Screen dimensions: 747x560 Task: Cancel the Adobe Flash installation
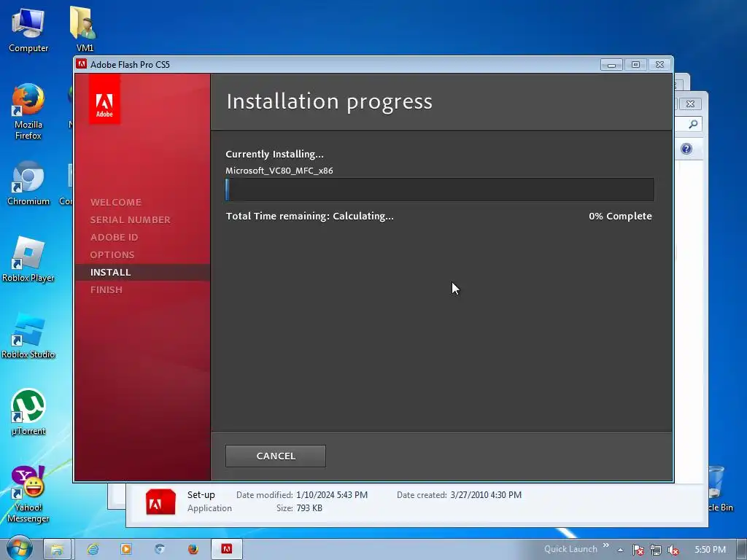point(275,456)
